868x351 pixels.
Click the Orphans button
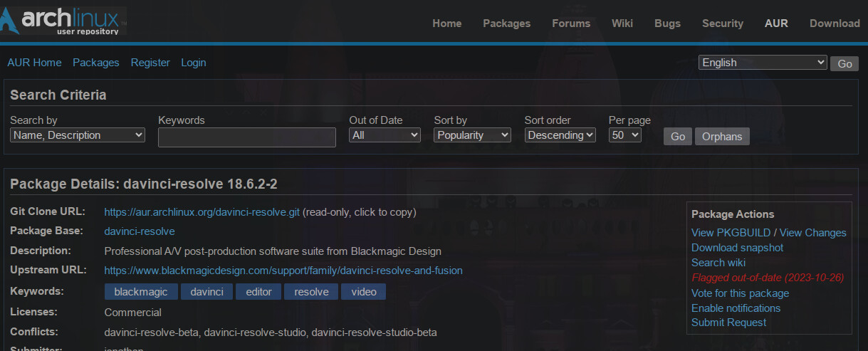(x=722, y=137)
